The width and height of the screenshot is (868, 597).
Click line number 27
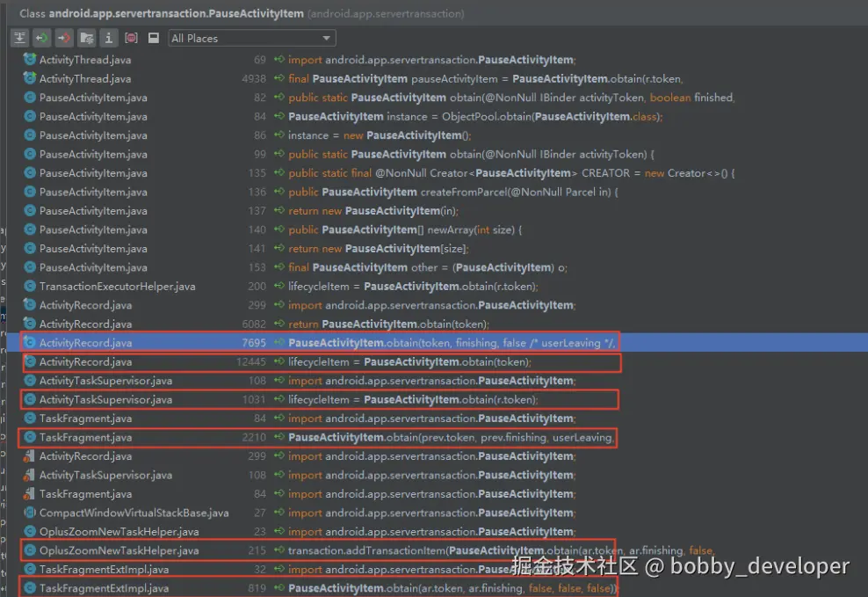coord(260,513)
